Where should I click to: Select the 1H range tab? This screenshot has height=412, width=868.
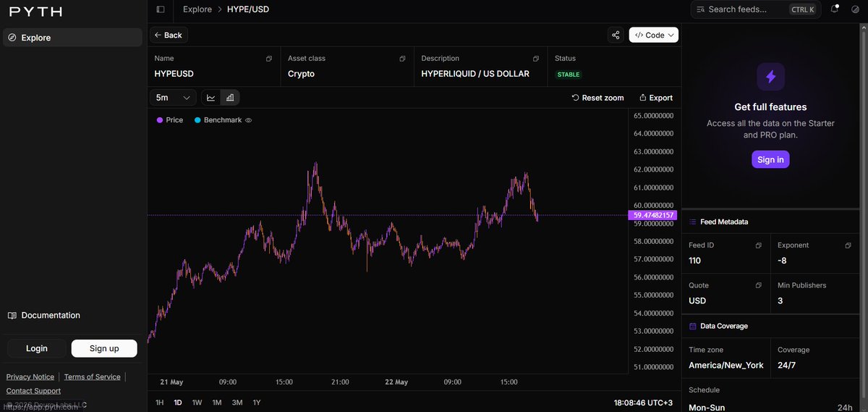[160, 403]
